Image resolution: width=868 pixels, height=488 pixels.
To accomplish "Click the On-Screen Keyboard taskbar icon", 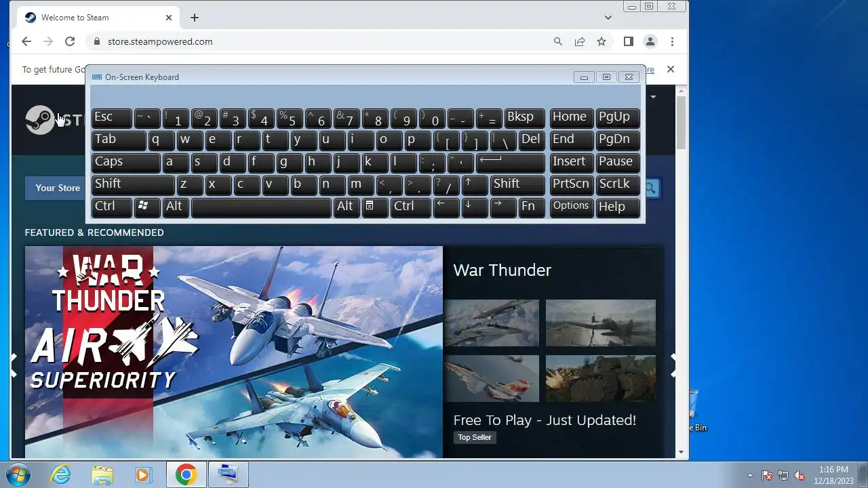I will [x=228, y=474].
